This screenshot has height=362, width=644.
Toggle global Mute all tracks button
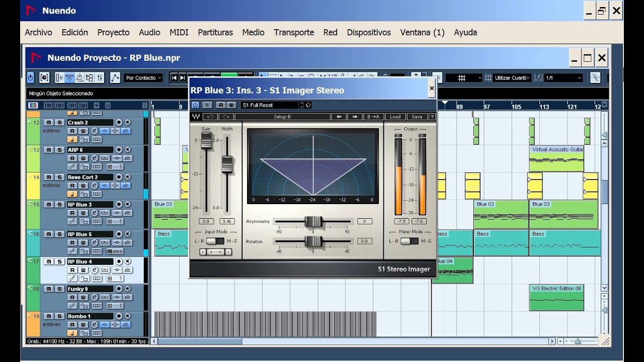(48, 105)
